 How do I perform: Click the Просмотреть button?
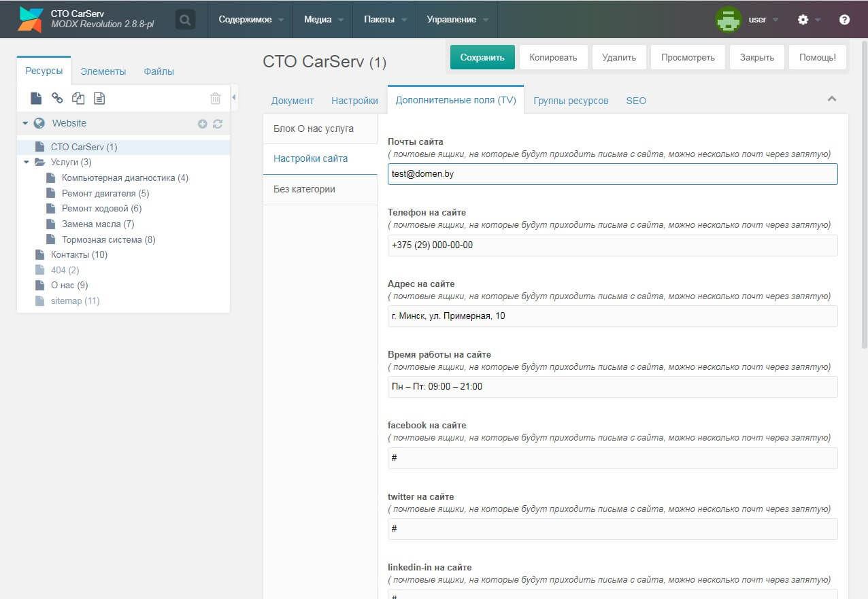688,58
